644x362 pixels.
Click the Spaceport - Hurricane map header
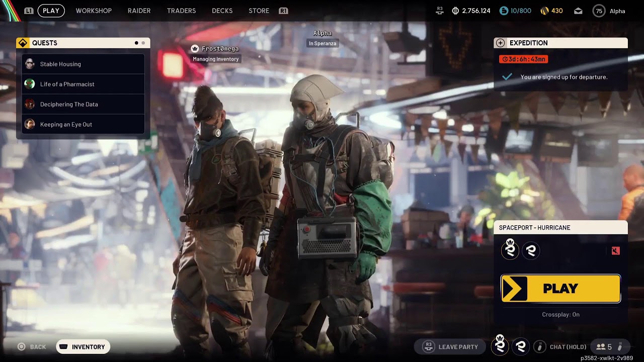coord(560,227)
